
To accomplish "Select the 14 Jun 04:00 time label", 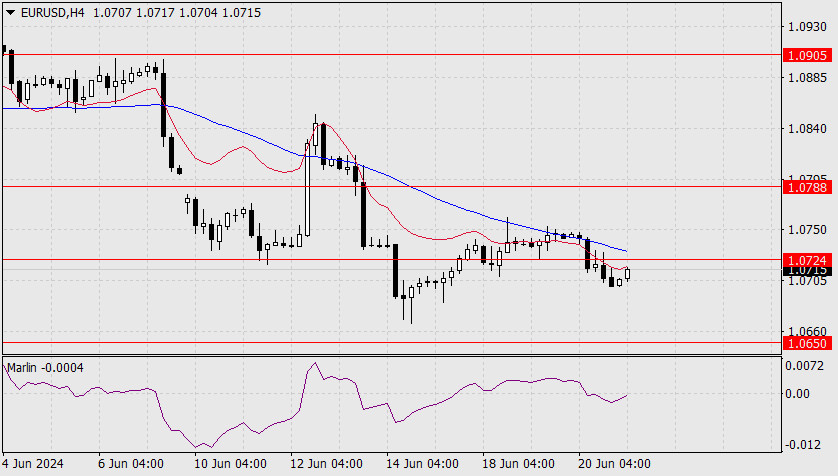I will click(x=423, y=463).
